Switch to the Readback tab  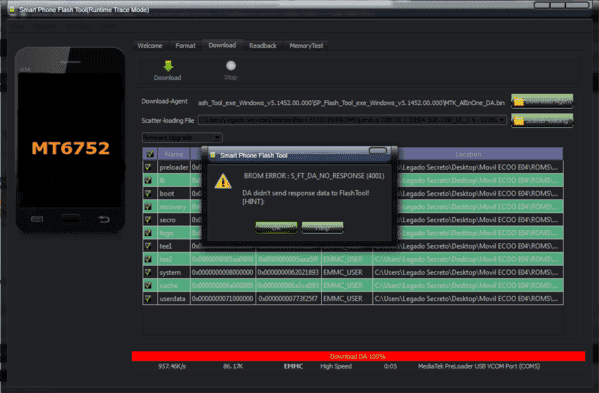tap(263, 46)
